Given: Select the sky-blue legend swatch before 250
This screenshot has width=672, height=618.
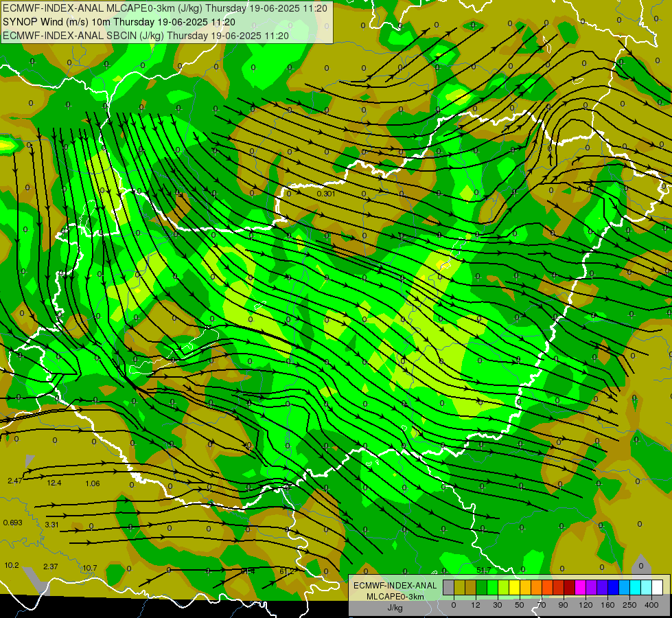Looking at the screenshot, I should [624, 588].
